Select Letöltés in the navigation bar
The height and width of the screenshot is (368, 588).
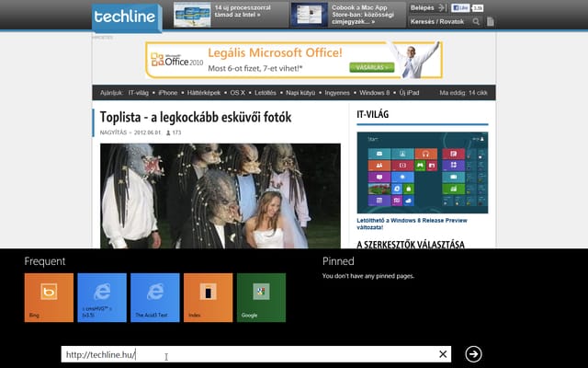point(266,93)
